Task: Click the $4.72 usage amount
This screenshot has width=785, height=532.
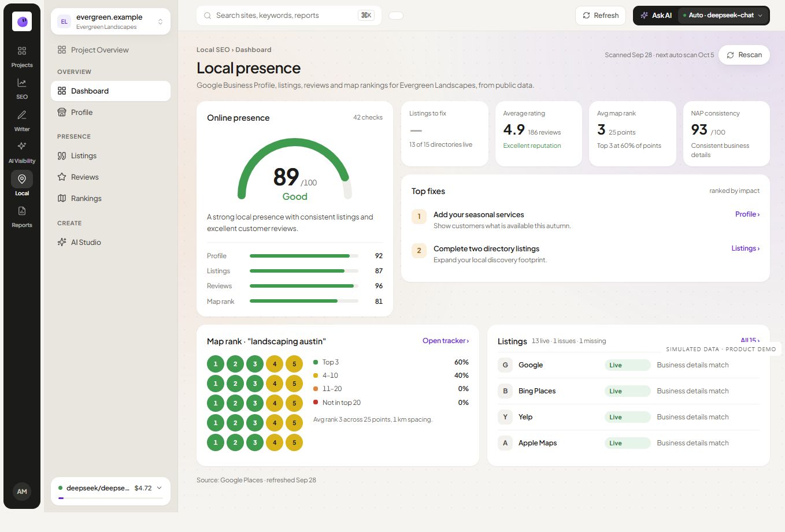Action: pyautogui.click(x=143, y=488)
